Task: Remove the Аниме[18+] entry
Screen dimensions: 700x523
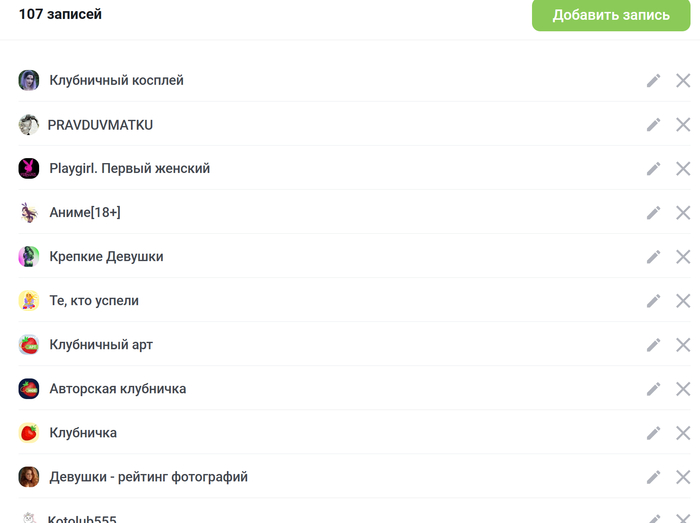Action: point(683,213)
